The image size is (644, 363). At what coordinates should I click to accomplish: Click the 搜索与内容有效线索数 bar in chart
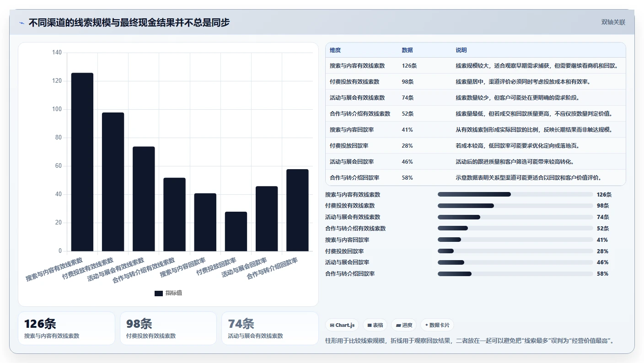pyautogui.click(x=82, y=162)
